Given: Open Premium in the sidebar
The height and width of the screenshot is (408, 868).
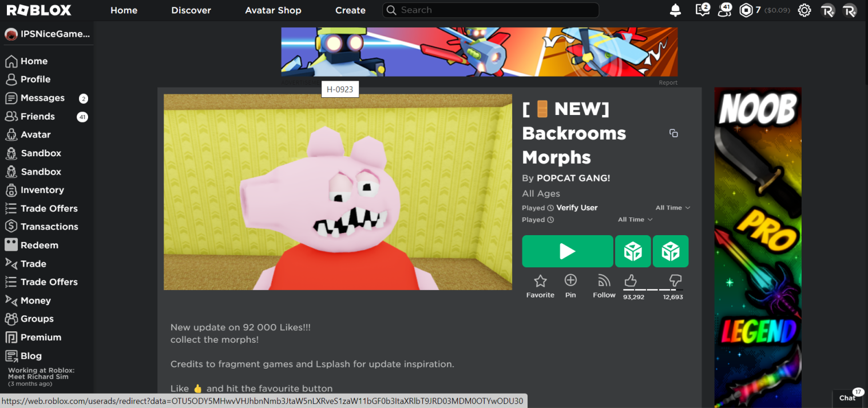Looking at the screenshot, I should (x=41, y=337).
